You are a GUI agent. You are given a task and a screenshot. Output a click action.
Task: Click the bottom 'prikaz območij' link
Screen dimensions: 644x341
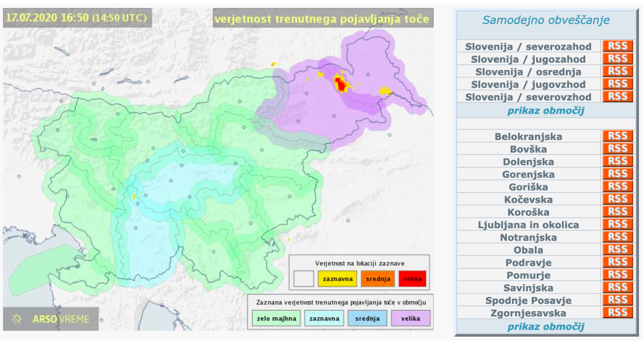click(x=546, y=327)
